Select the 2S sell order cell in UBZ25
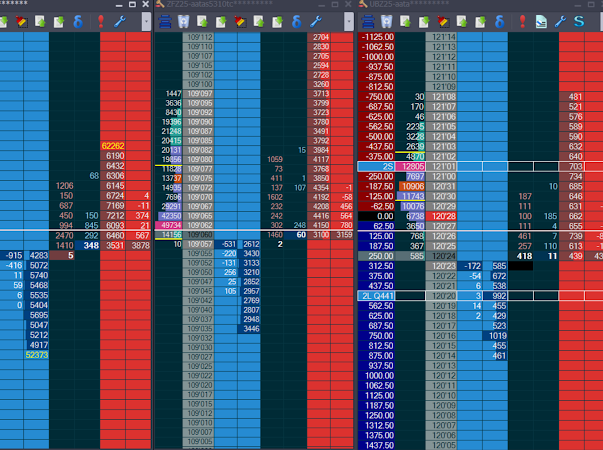 pyautogui.click(x=376, y=167)
